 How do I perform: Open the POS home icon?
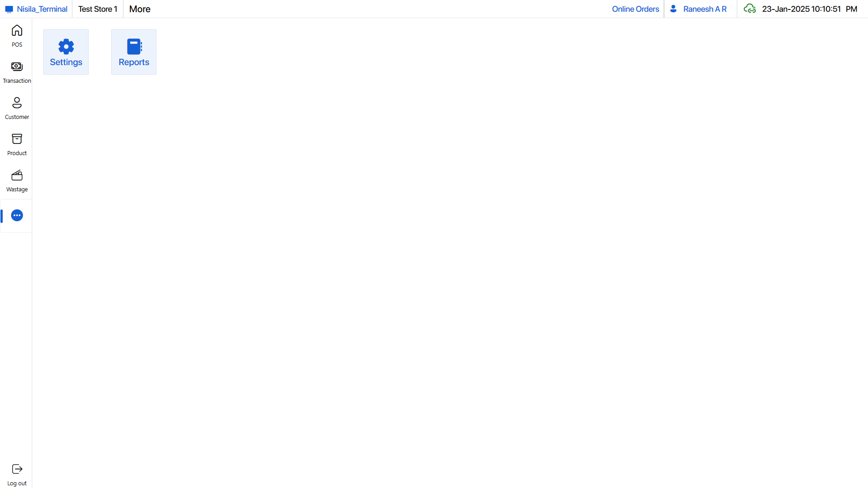(x=17, y=31)
